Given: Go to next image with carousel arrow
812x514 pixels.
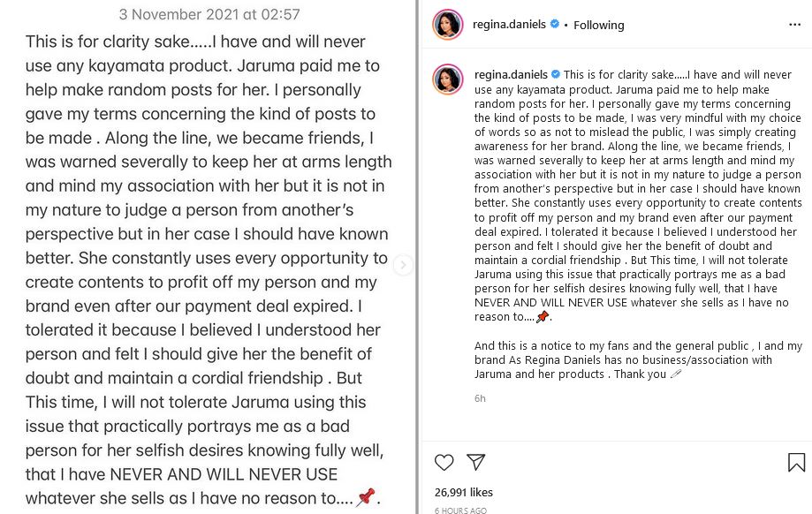Looking at the screenshot, I should (x=403, y=265).
